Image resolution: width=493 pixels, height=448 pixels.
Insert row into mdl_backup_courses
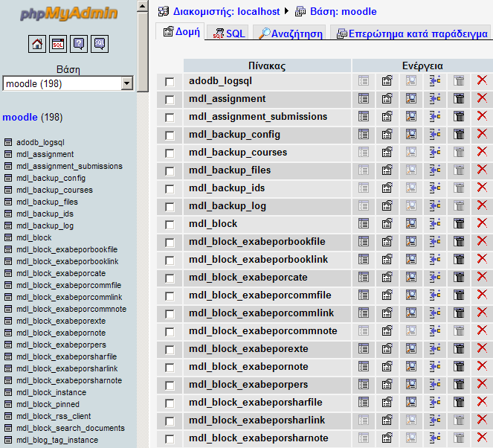pyautogui.click(x=435, y=153)
